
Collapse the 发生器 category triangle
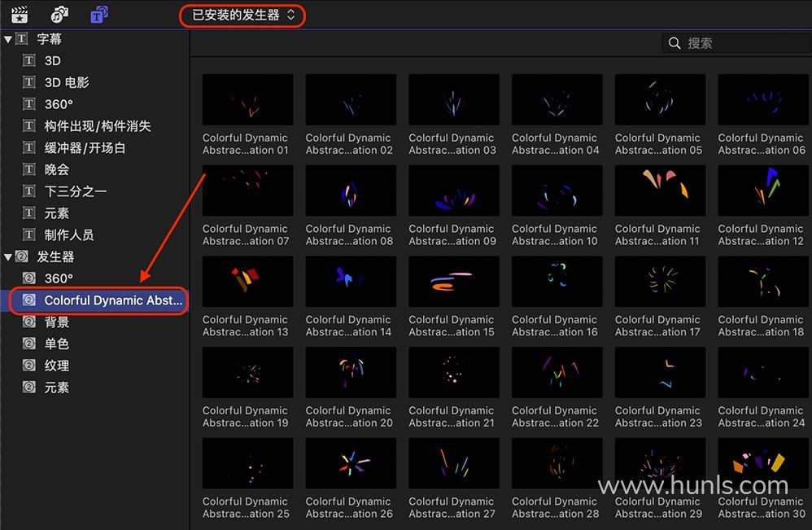[x=8, y=256]
